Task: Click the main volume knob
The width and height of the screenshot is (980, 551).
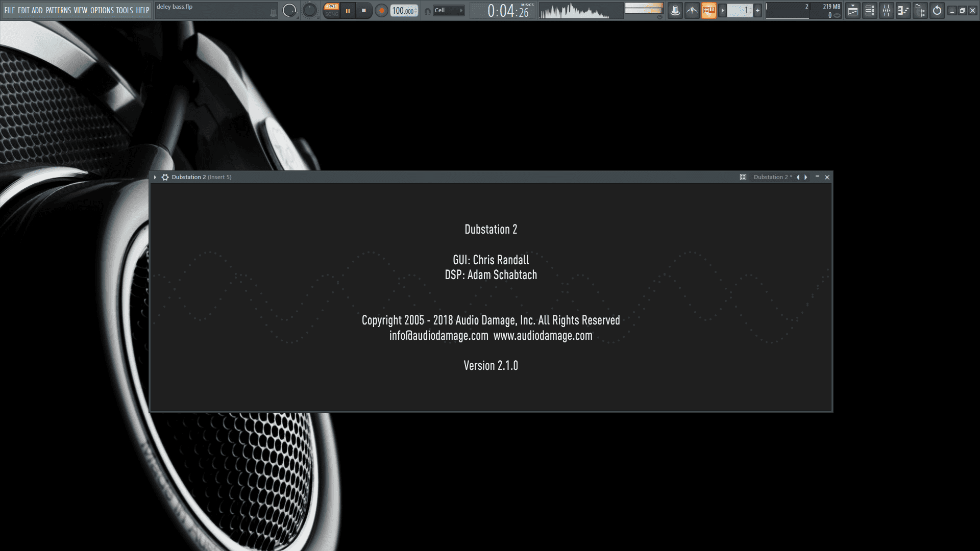Action: [x=289, y=10]
